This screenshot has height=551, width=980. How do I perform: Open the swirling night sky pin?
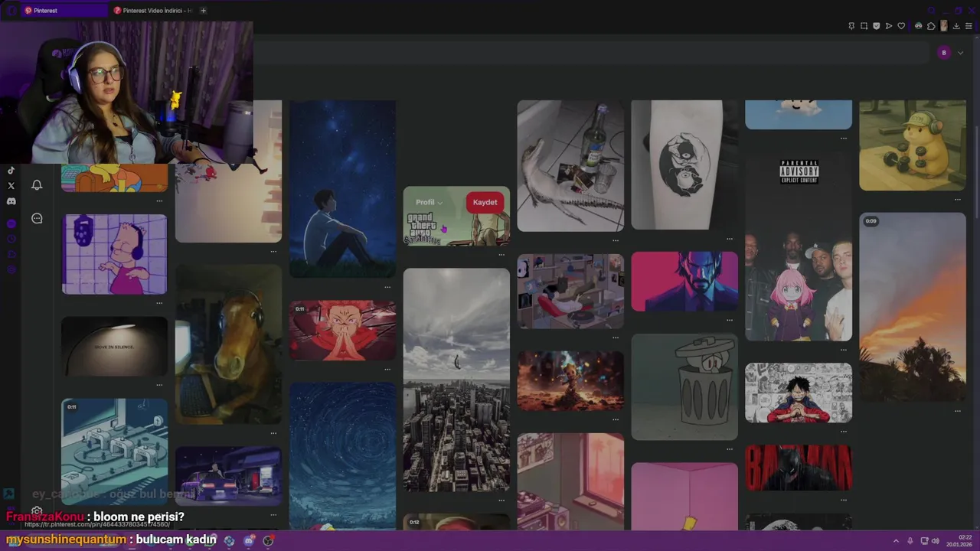[342, 457]
